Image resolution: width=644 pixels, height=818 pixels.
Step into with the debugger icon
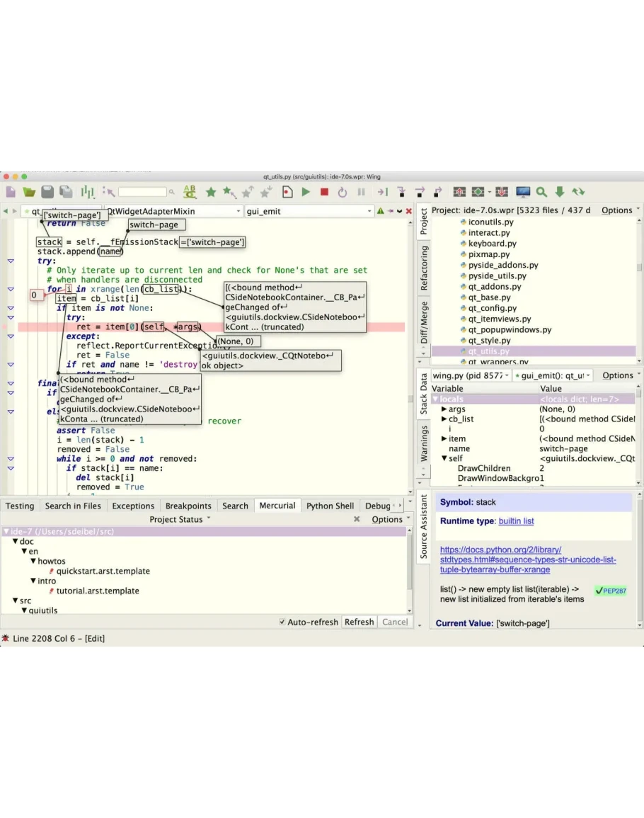tap(401, 192)
